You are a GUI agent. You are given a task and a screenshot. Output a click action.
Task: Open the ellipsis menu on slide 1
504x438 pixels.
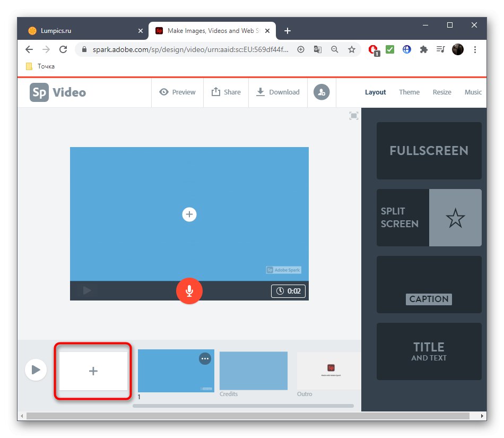205,358
